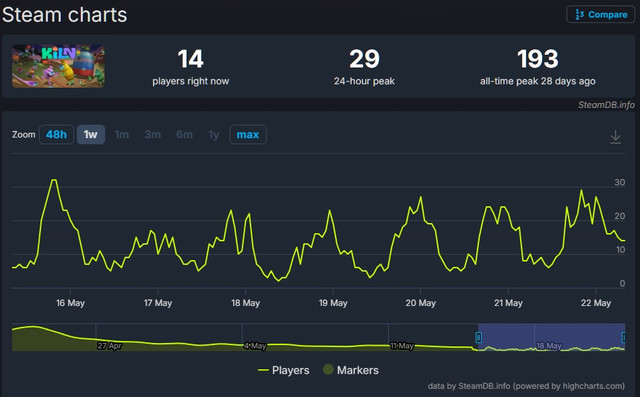
Task: Toggle the Markers series in legend
Action: tap(351, 370)
